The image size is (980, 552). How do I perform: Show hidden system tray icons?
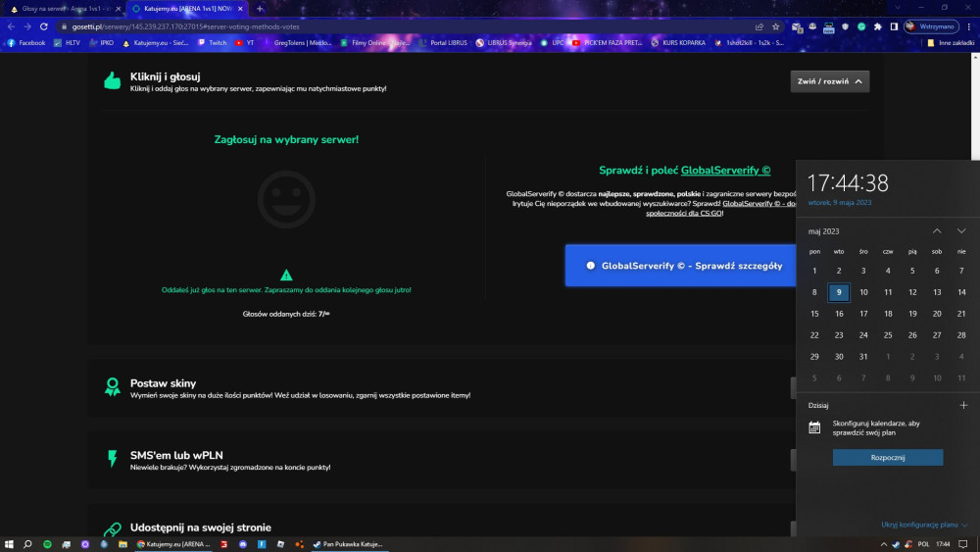[883, 544]
